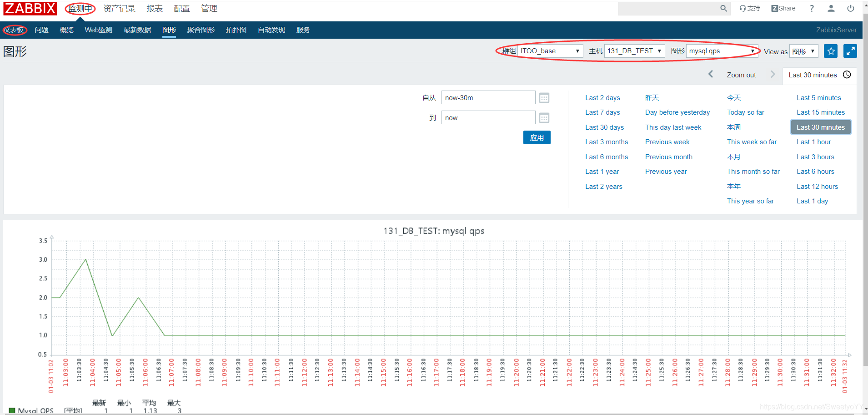Go to previous time period arrow
Image resolution: width=868 pixels, height=415 pixels.
[711, 74]
